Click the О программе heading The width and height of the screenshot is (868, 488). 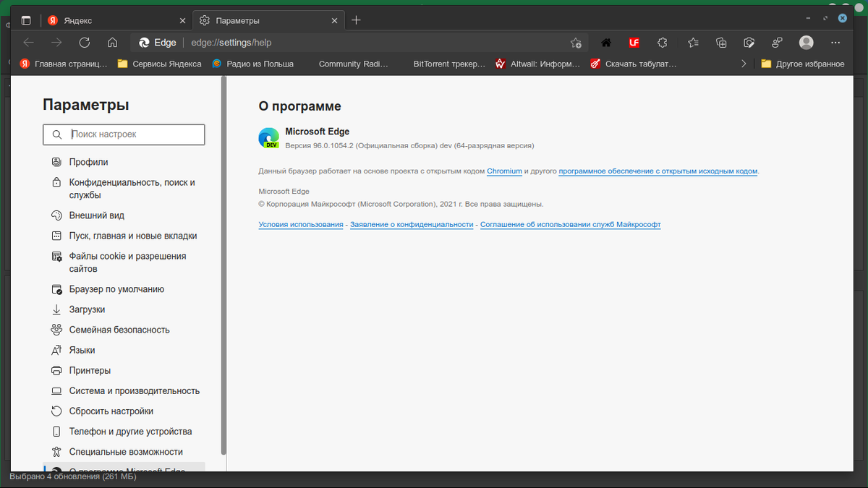299,106
